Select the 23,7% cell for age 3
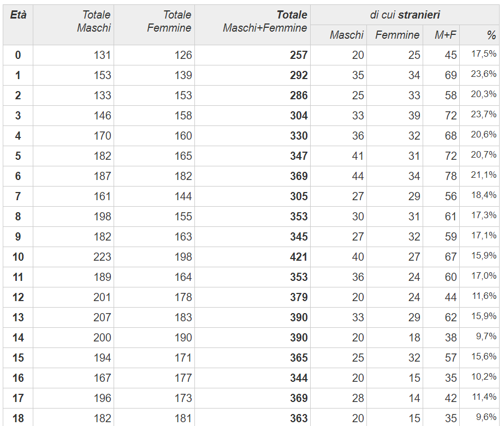Viewport: 504px width, 426px height. click(484, 115)
